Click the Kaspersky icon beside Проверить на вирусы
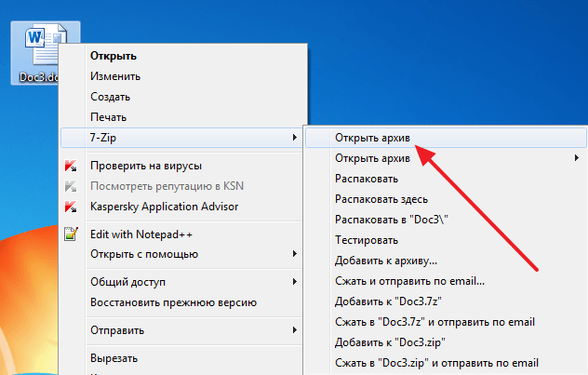This screenshot has width=588, height=375. (x=71, y=166)
